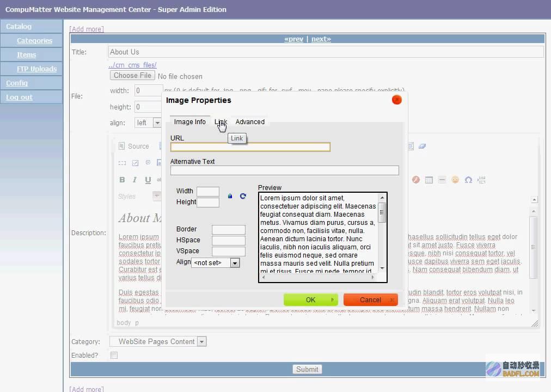
Task: Click the VSpace input field
Action: (x=229, y=252)
